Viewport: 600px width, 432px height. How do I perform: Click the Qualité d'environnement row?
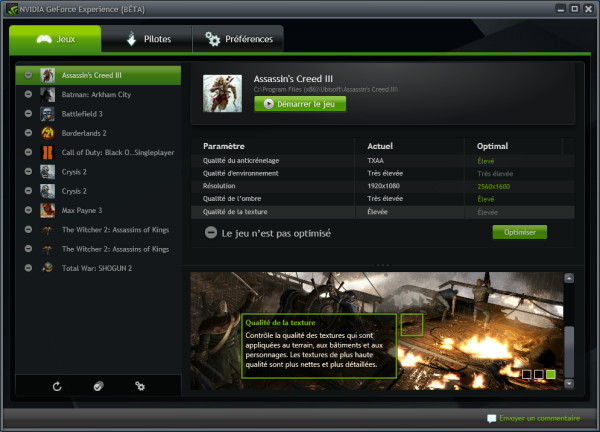click(383, 173)
